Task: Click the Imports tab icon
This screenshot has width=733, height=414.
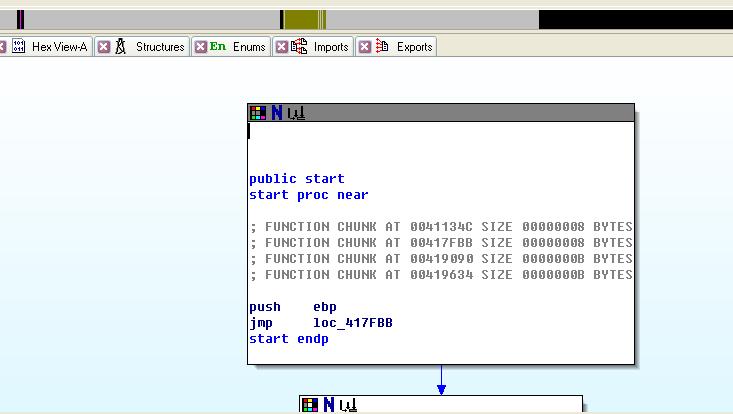Action: pos(299,46)
